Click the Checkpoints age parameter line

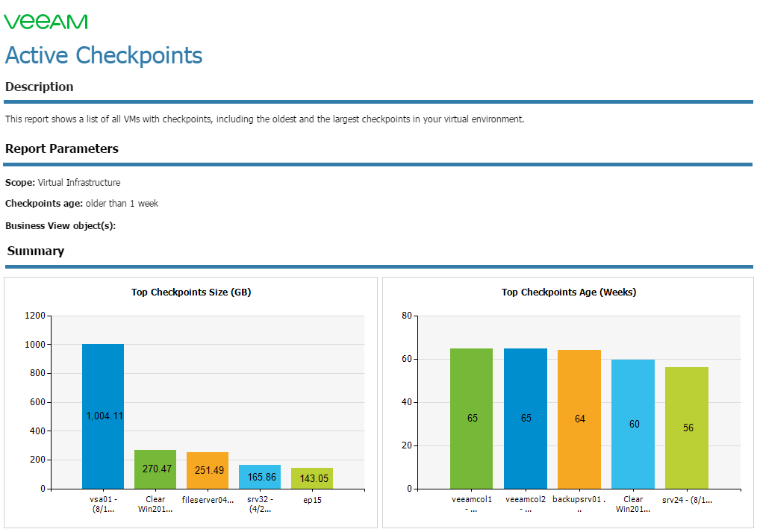[81, 204]
